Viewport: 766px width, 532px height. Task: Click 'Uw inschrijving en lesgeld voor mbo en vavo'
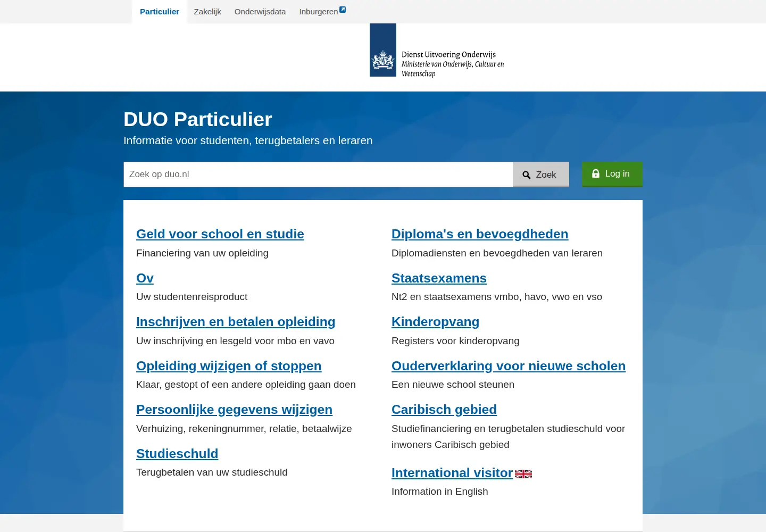pyautogui.click(x=235, y=341)
